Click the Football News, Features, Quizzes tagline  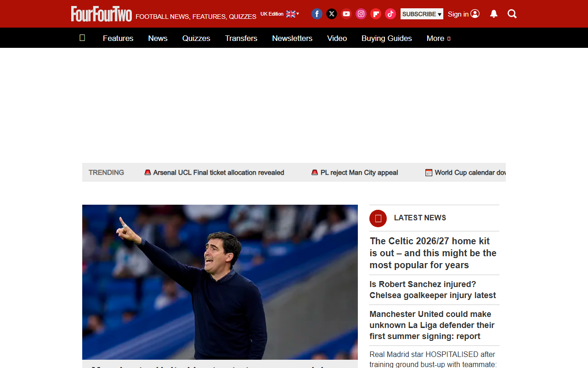click(196, 17)
